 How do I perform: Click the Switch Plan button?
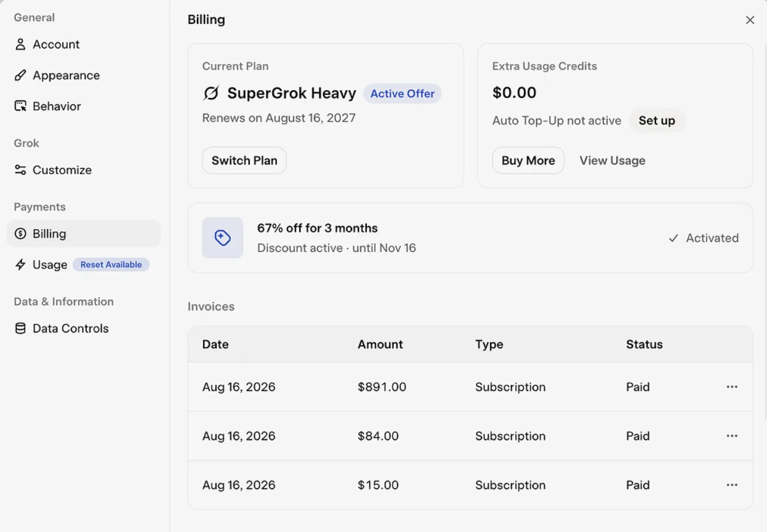(x=244, y=161)
